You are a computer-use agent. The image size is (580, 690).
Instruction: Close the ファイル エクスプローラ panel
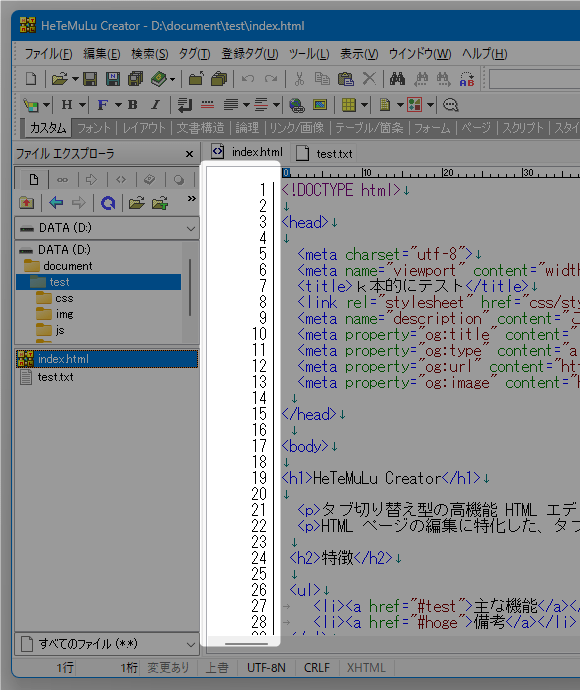tap(189, 154)
